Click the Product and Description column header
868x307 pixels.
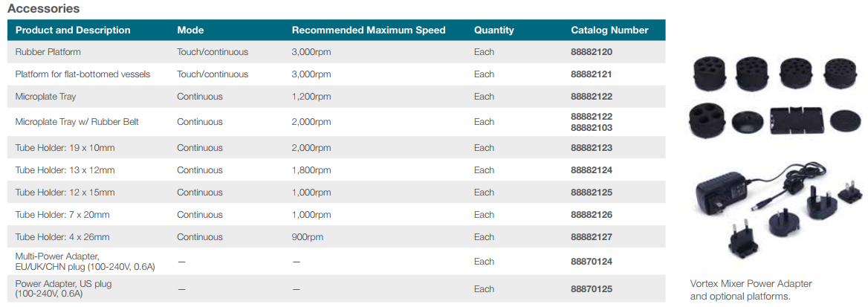click(x=73, y=30)
